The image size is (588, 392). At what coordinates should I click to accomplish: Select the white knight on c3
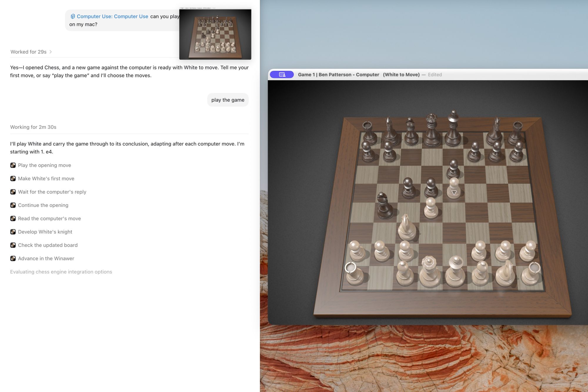pyautogui.click(x=407, y=228)
